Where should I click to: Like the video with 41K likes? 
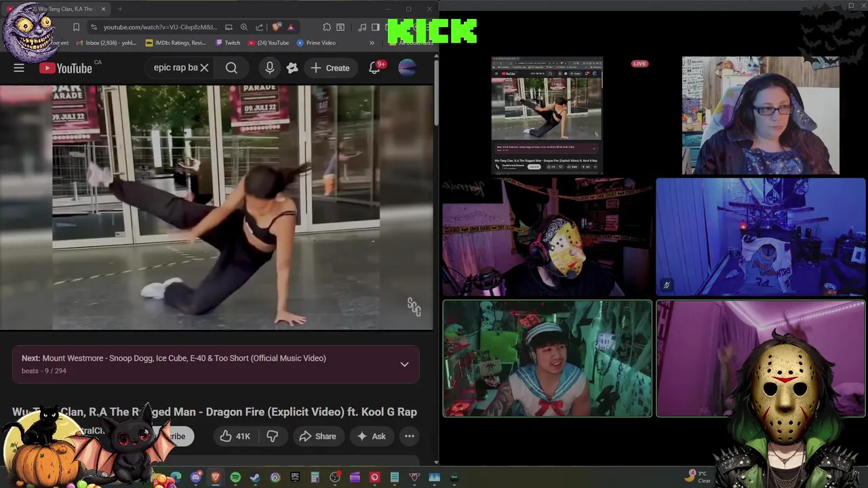(x=235, y=436)
